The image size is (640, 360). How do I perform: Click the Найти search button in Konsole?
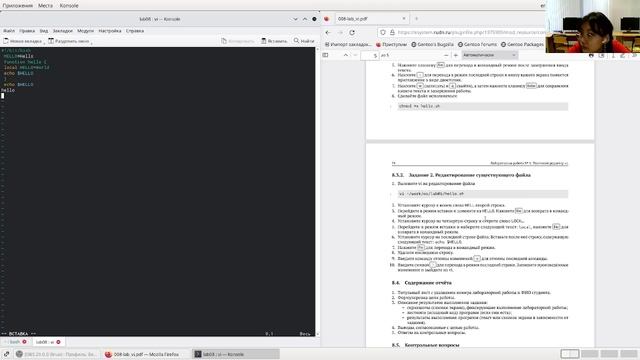[304, 41]
